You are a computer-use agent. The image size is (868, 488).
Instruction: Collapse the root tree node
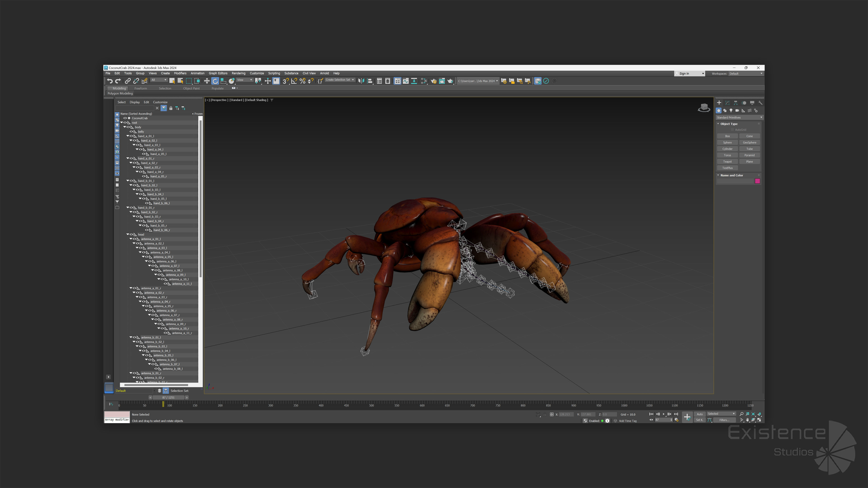tap(122, 123)
